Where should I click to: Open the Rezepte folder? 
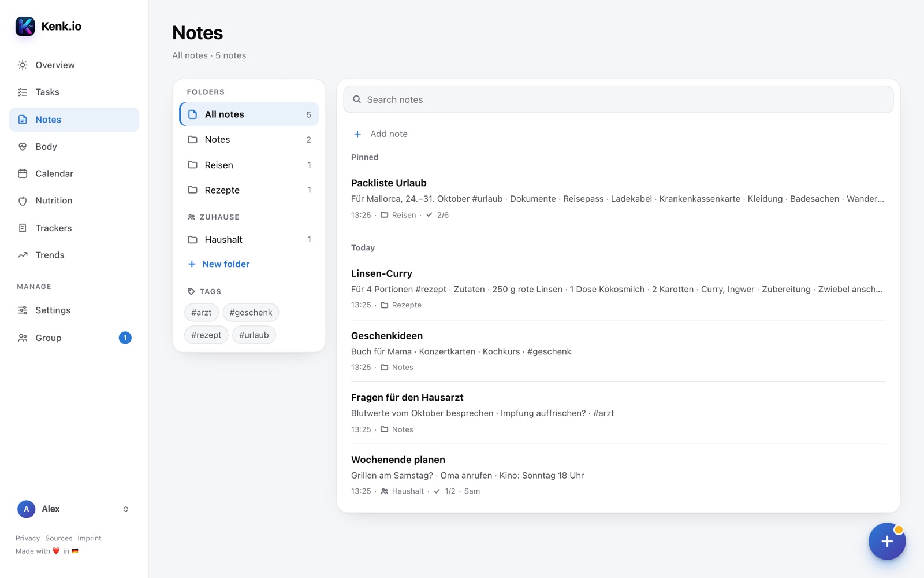[249, 190]
